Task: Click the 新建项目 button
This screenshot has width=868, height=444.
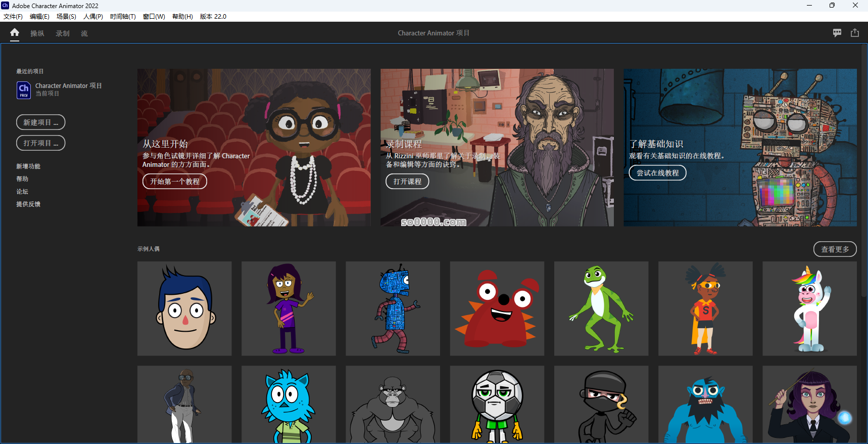Action: click(40, 122)
